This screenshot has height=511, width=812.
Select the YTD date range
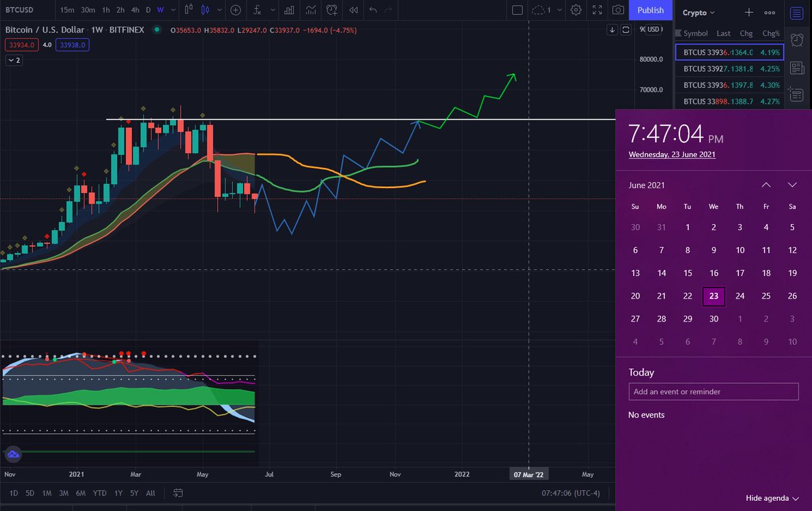pyautogui.click(x=99, y=493)
